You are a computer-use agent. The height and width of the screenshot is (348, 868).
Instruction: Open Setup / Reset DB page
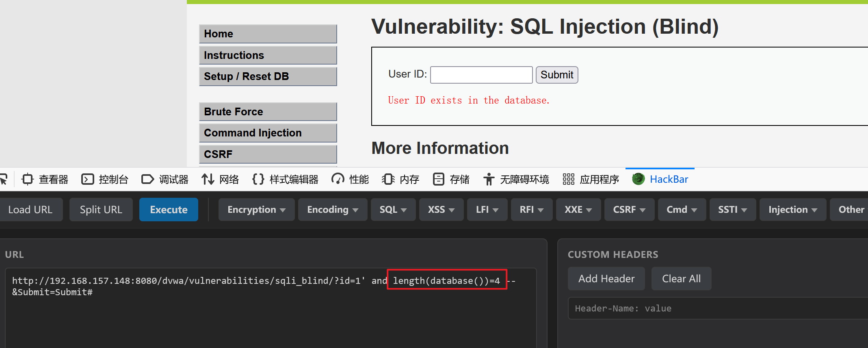[x=268, y=76]
